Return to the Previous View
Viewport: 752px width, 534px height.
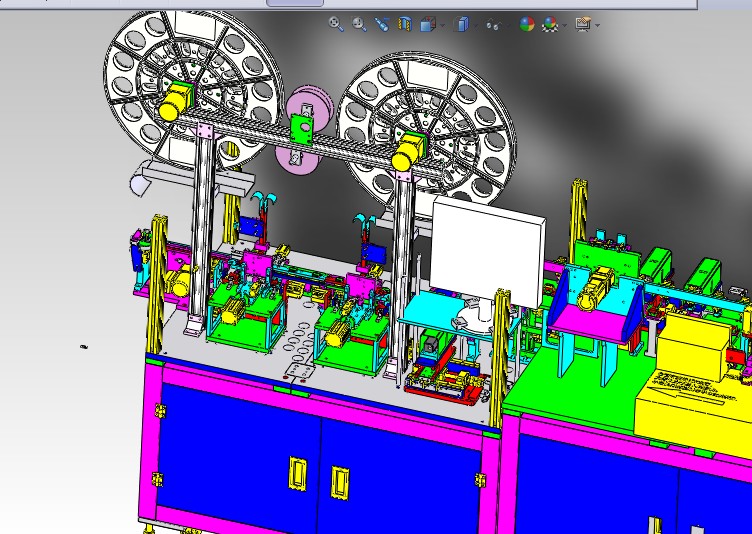382,24
